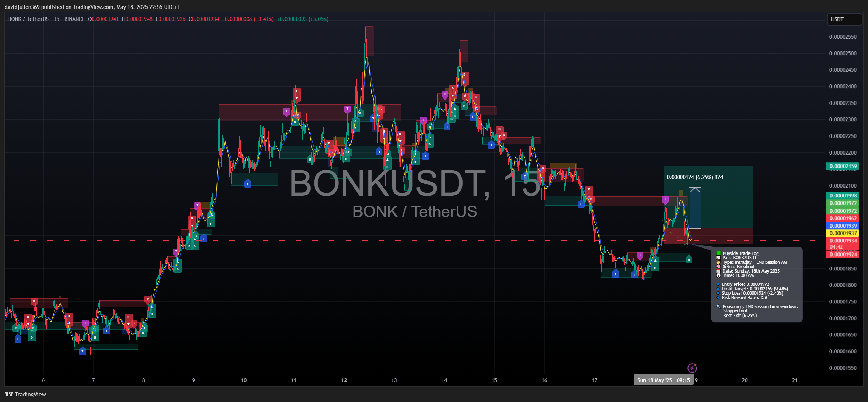The width and height of the screenshot is (868, 402).
Task: Click the close value C0.00001934
Action: [204, 19]
